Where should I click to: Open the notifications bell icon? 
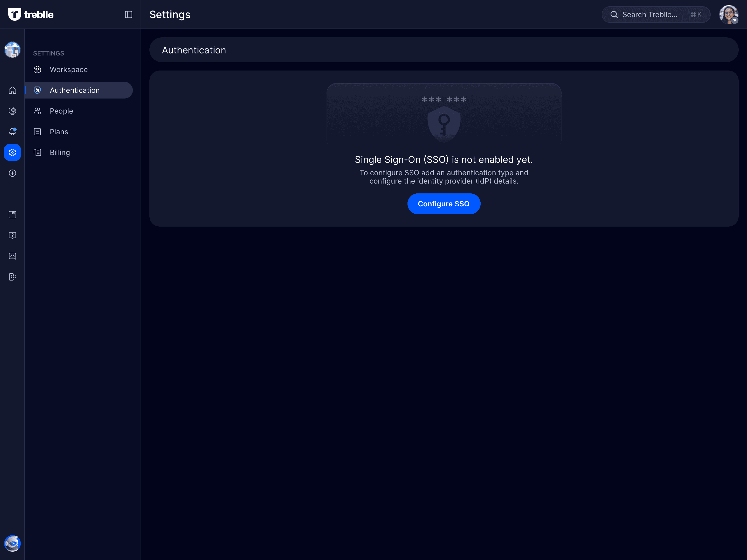coord(12,132)
